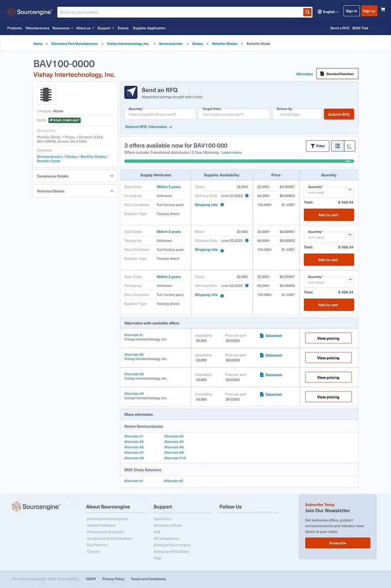The height and width of the screenshot is (588, 391).
Task: Click Add to cart in first offer
Action: (x=329, y=215)
